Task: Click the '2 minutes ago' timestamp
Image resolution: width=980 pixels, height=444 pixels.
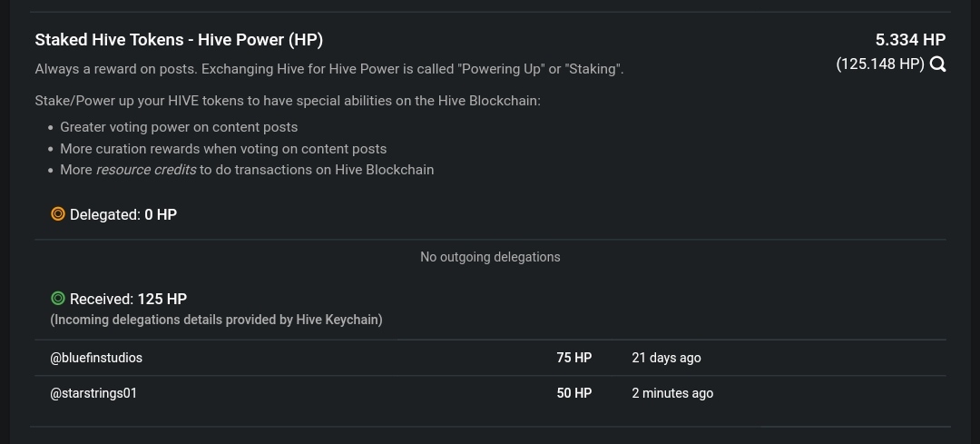Action: pos(672,393)
